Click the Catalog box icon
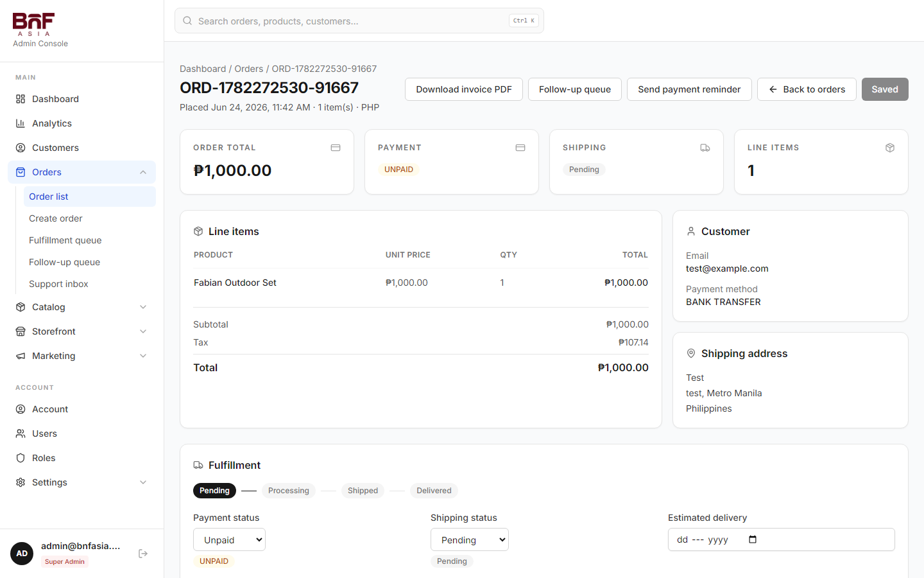924x578 pixels. click(21, 307)
